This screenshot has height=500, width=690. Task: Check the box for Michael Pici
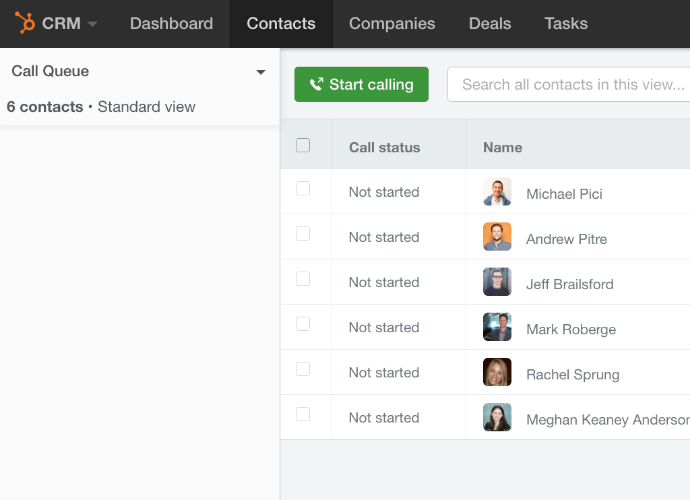[303, 189]
